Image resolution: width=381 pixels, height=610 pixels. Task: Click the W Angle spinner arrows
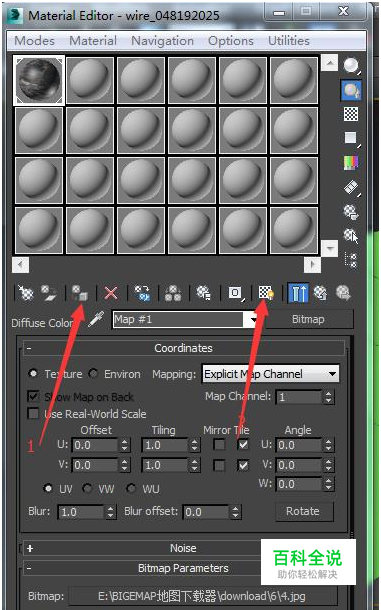point(329,484)
